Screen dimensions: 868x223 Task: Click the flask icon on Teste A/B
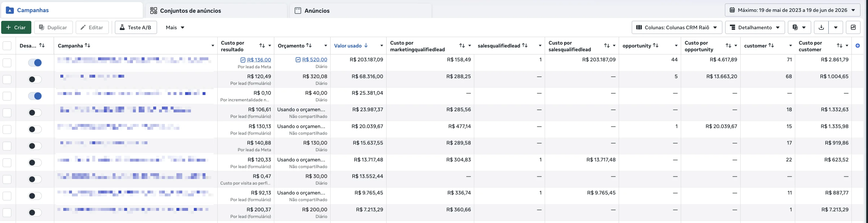(x=122, y=27)
